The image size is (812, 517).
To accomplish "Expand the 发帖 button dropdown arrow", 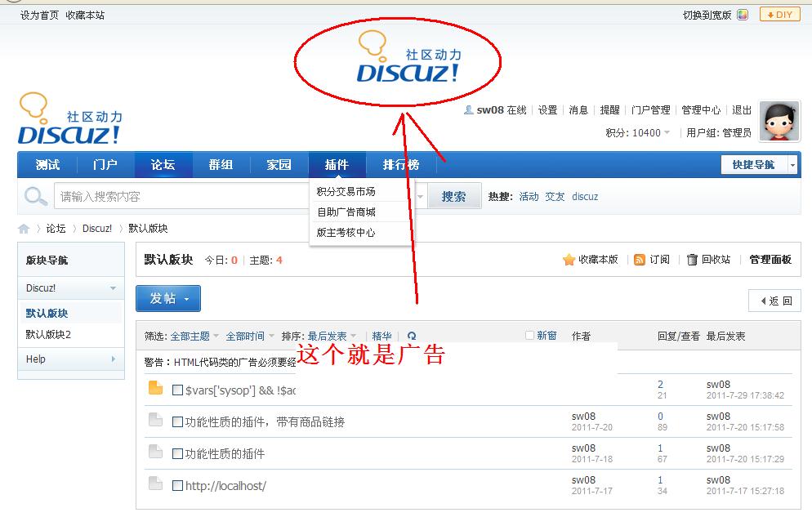I will tap(185, 298).
